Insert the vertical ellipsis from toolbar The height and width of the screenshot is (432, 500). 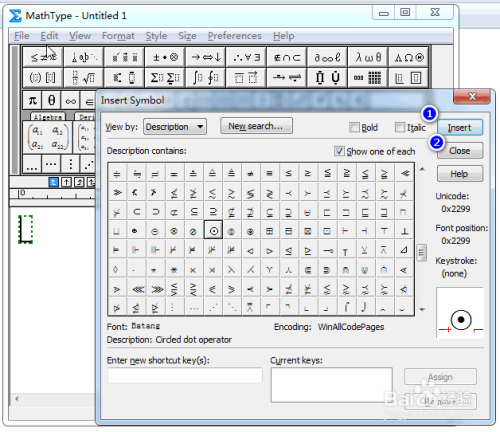(70, 164)
